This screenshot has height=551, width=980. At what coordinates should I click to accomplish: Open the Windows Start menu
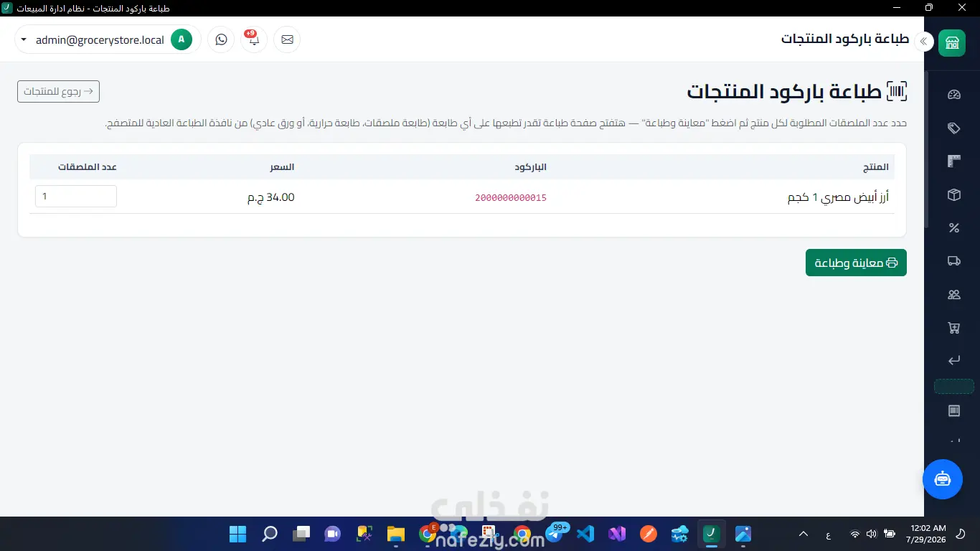tap(237, 534)
